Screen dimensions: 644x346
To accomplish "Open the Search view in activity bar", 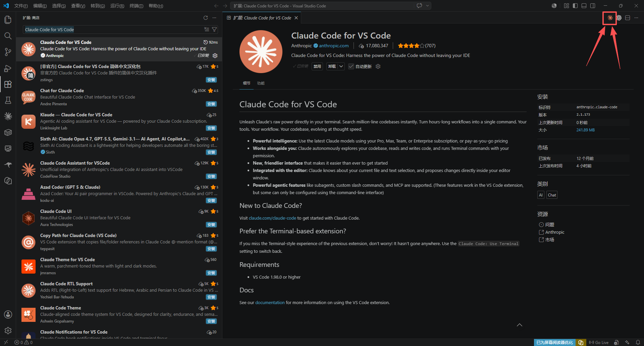I will [8, 36].
